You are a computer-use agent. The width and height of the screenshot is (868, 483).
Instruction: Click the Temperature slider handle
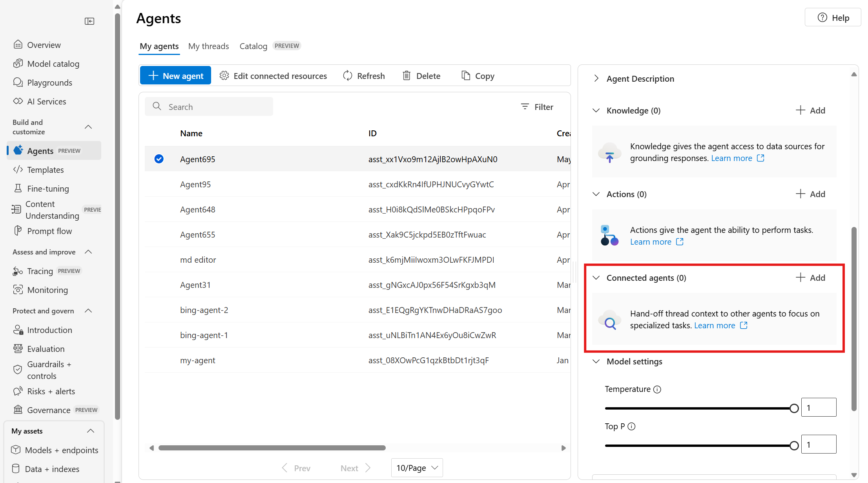[794, 408]
